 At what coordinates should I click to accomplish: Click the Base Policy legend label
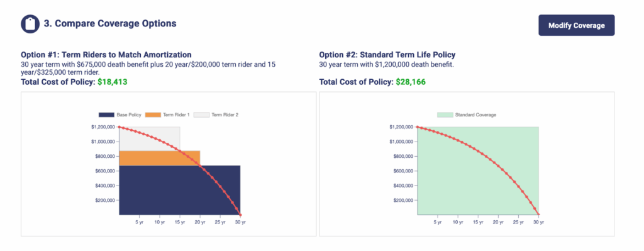[x=129, y=115]
